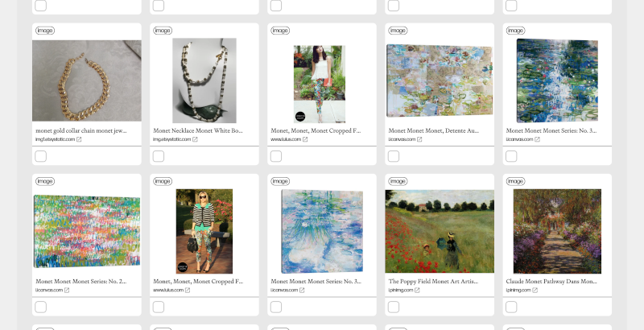Viewport: 644px width, 330px height.
Task: Open external link icon for Claude Monet Pathway
Action: point(535,291)
